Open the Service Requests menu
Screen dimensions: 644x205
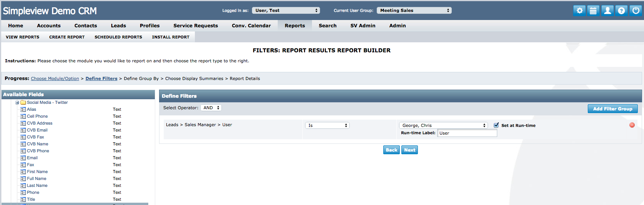pyautogui.click(x=196, y=26)
